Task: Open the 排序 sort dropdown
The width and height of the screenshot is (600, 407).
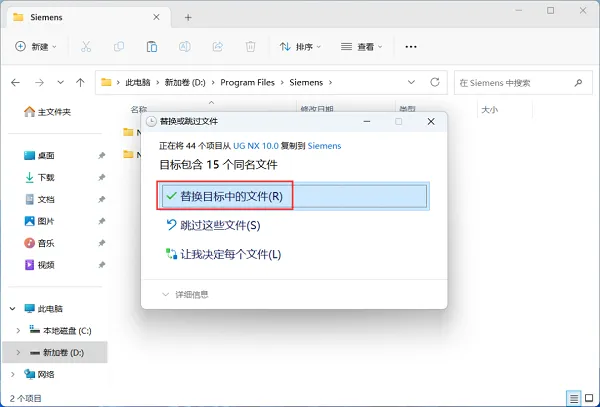Action: [300, 47]
